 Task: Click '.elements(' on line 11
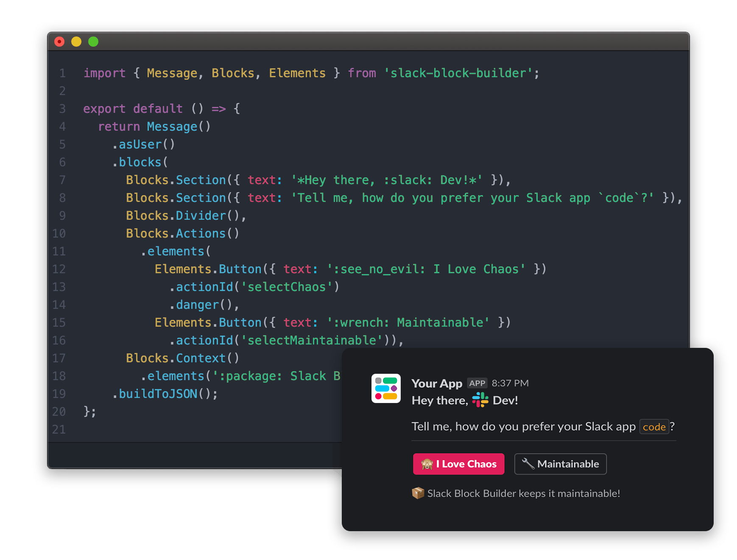[x=176, y=251]
